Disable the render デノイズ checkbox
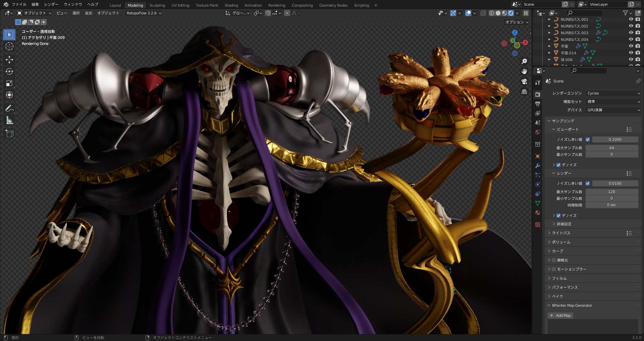Screen dimensions: 644x341 tap(558, 216)
